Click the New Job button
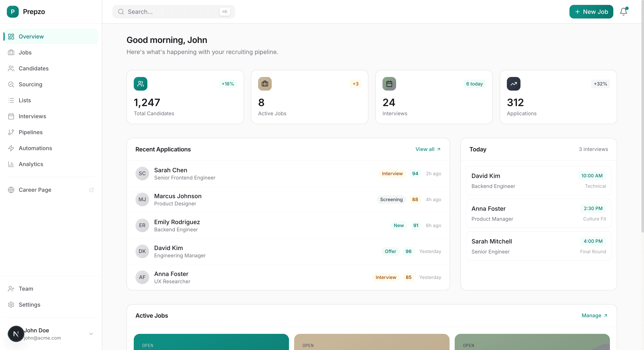Viewport: 644px width, 350px height. pos(591,11)
